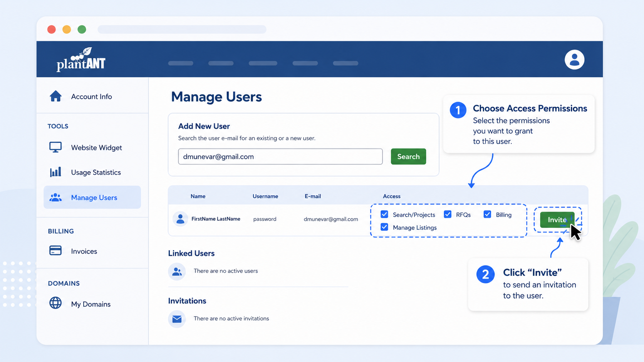Click the Invite button
The width and height of the screenshot is (644, 362).
[x=557, y=220]
